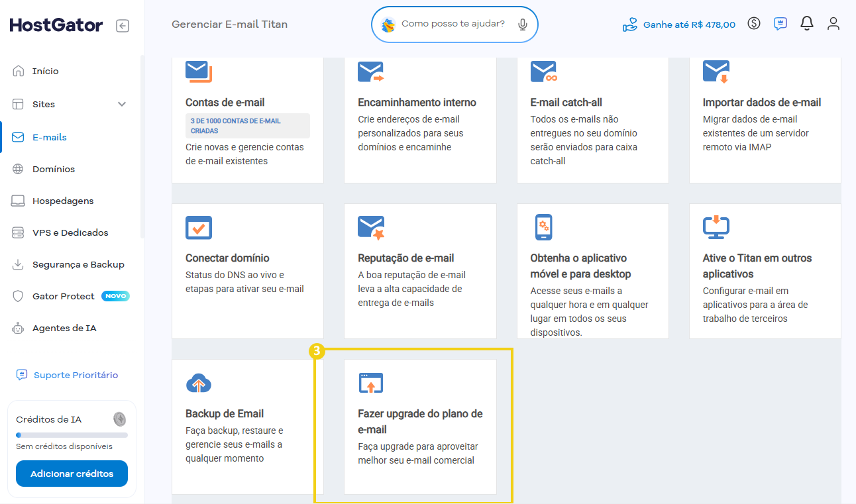This screenshot has width=856, height=504.
Task: Click the Backup de Email cloud icon
Action: [x=199, y=383]
